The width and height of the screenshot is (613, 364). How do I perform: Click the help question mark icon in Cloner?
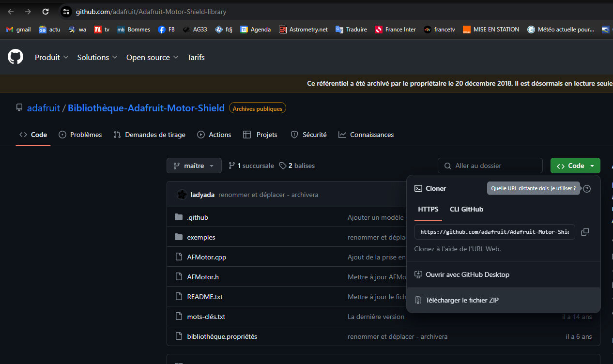[x=587, y=189]
